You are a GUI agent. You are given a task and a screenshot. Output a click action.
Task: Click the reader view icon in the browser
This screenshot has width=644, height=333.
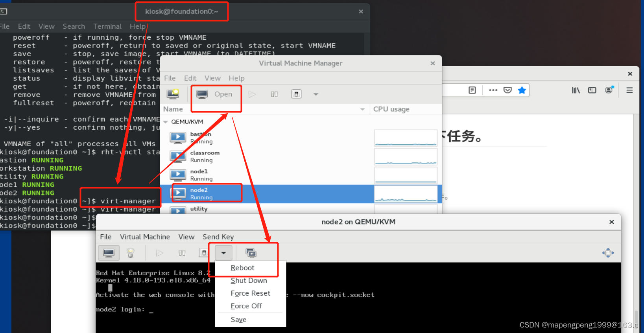pos(472,90)
